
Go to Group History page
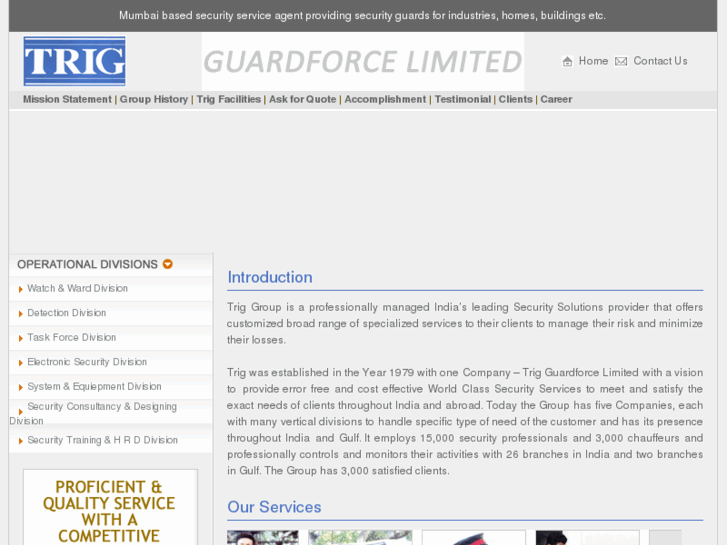click(154, 99)
